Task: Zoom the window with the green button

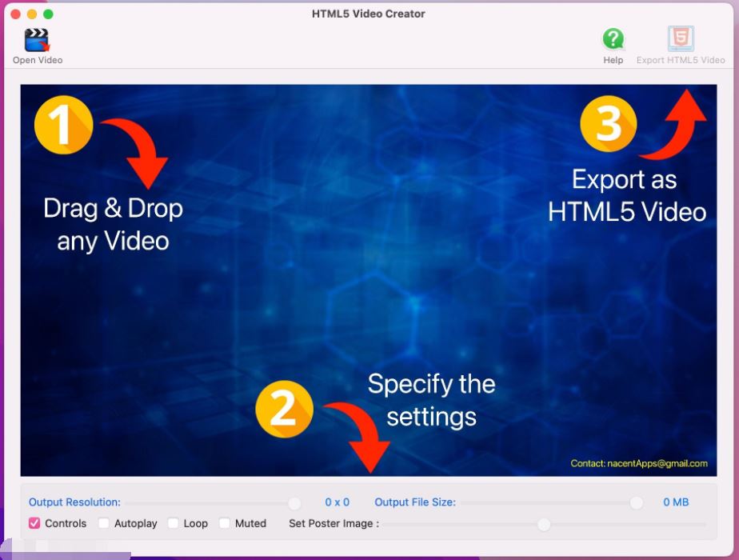Action: tap(48, 14)
